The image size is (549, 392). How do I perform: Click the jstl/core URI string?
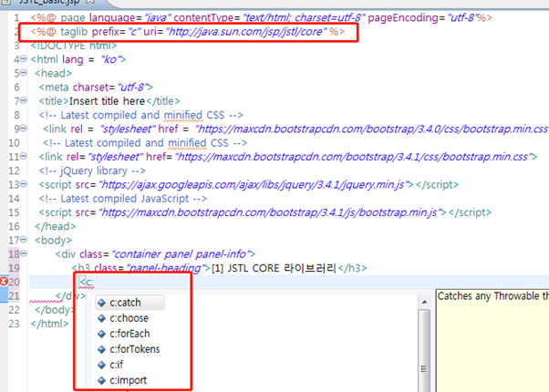(247, 32)
